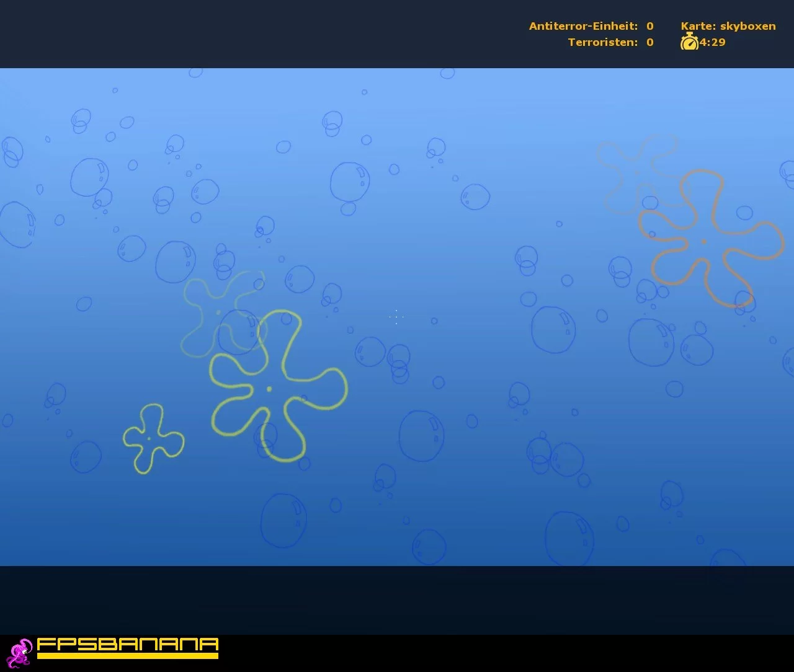The image size is (794, 672).
Task: Select the Terroristen score value 0
Action: (x=649, y=42)
